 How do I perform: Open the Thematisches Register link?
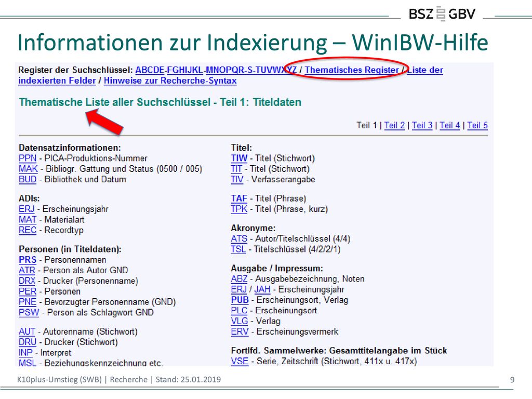[352, 70]
